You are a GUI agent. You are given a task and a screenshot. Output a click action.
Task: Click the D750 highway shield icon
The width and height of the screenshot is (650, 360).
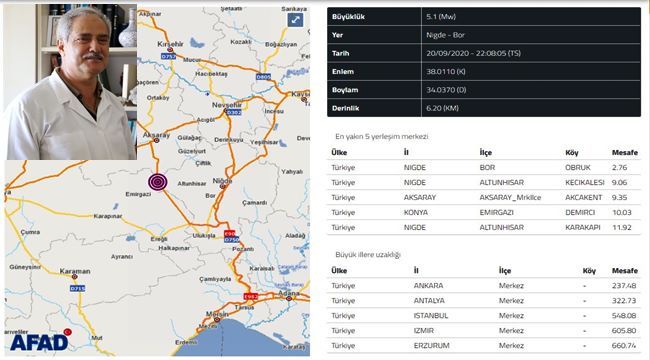coord(231,240)
